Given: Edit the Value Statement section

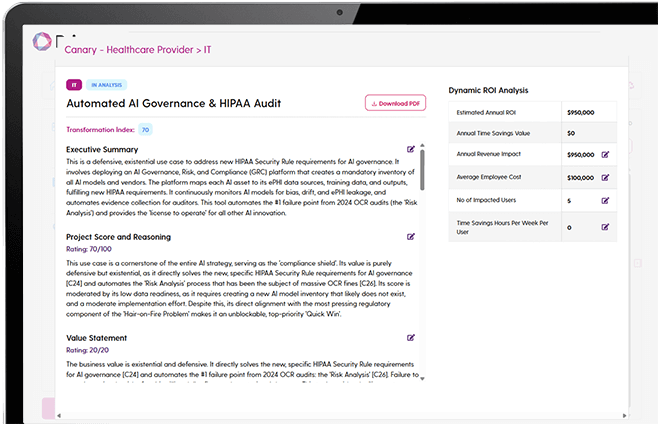Looking at the screenshot, I should tap(411, 338).
